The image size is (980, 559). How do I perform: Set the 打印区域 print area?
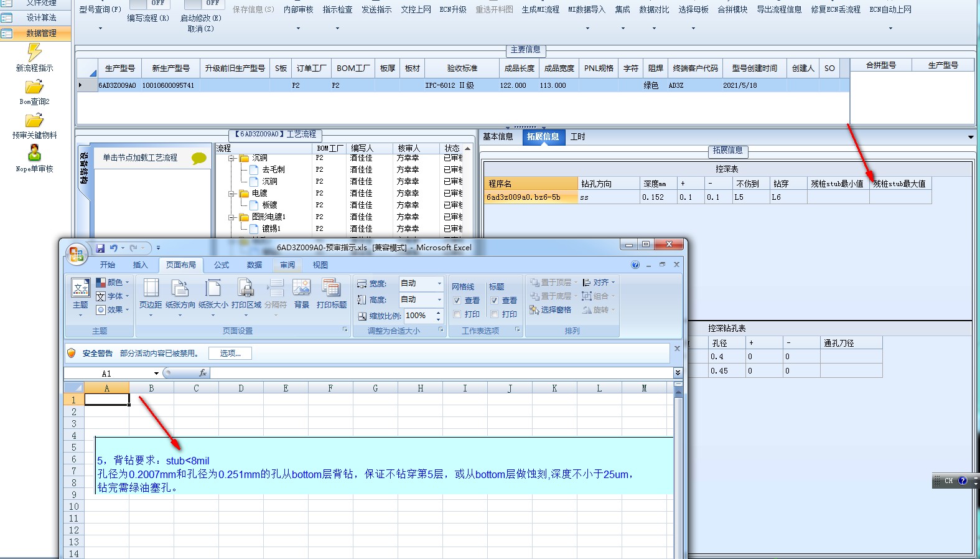coord(246,298)
